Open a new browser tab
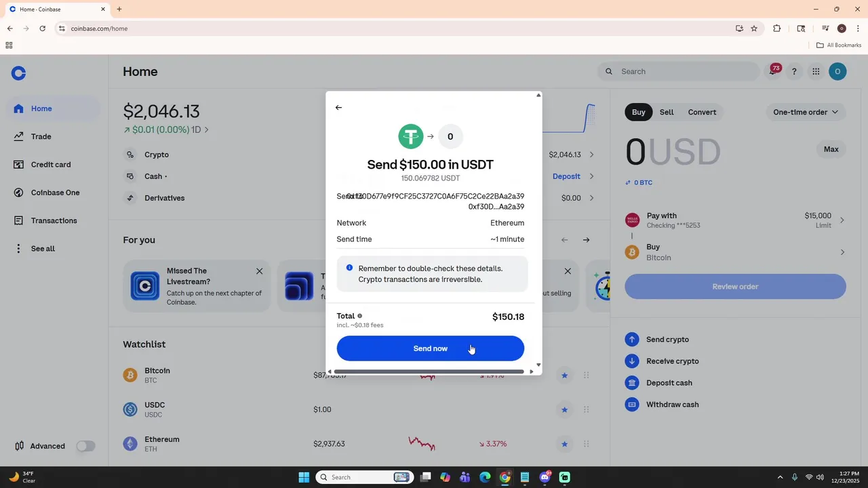Screen dimensions: 868x488 119,9
